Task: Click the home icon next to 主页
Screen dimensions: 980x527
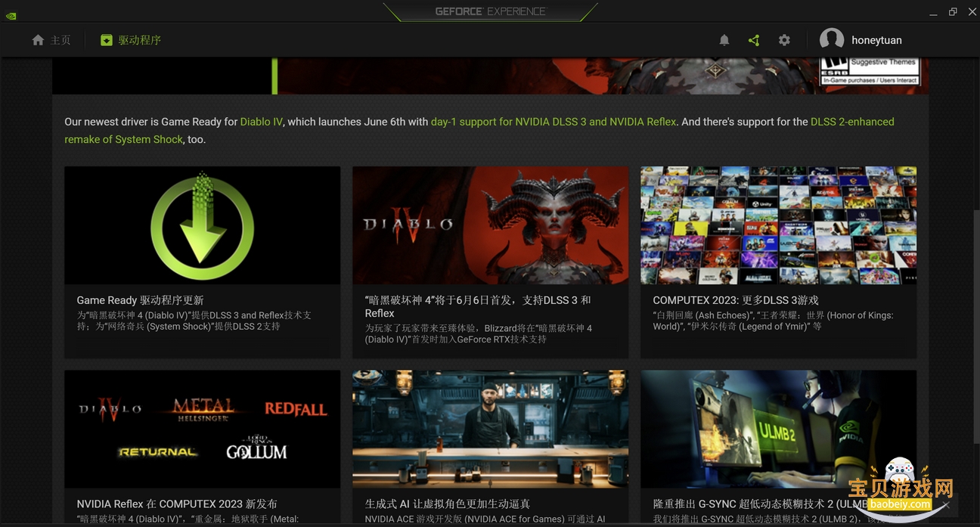Action: [x=38, y=40]
